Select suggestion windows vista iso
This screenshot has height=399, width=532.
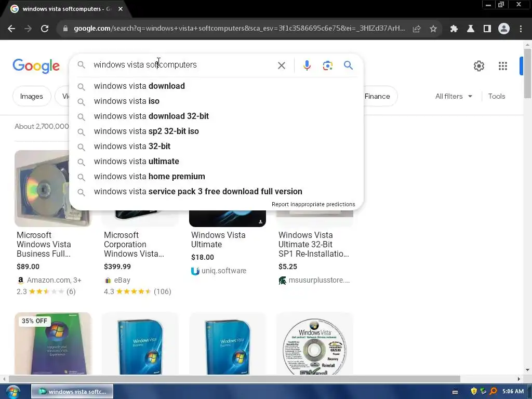pos(216,101)
